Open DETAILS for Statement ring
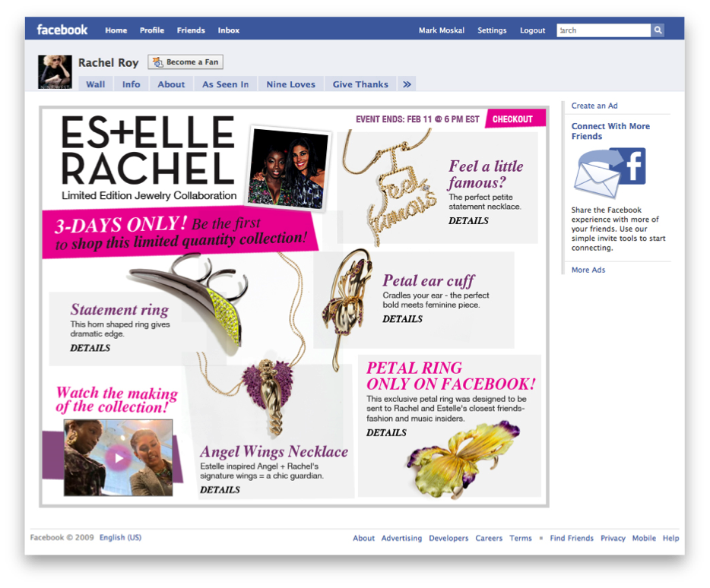The width and height of the screenshot is (710, 588). 90,348
